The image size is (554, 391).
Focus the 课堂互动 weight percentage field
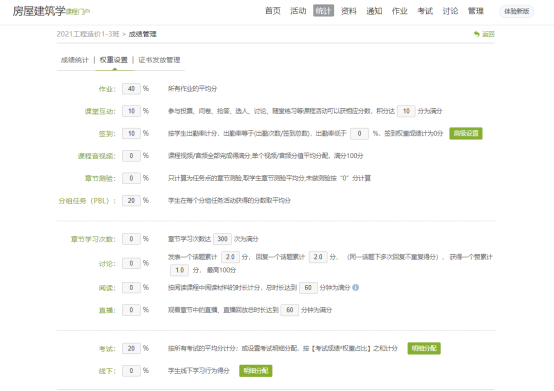pyautogui.click(x=131, y=111)
